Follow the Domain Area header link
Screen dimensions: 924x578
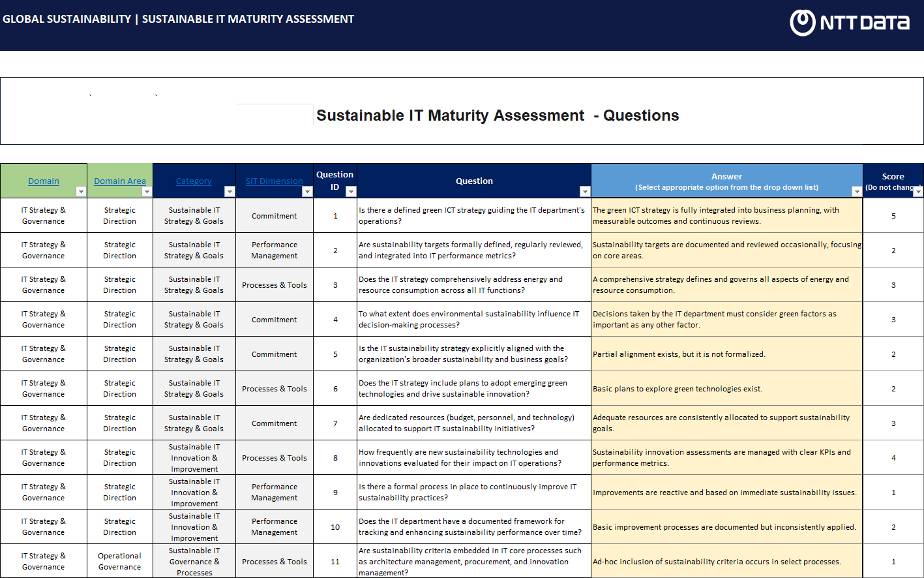point(120,181)
